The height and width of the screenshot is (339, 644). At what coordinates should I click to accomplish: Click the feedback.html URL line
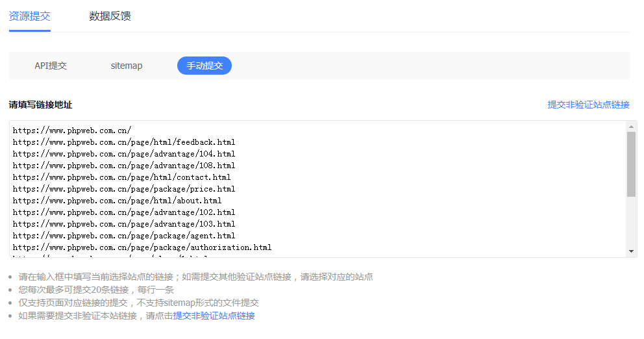point(123,142)
